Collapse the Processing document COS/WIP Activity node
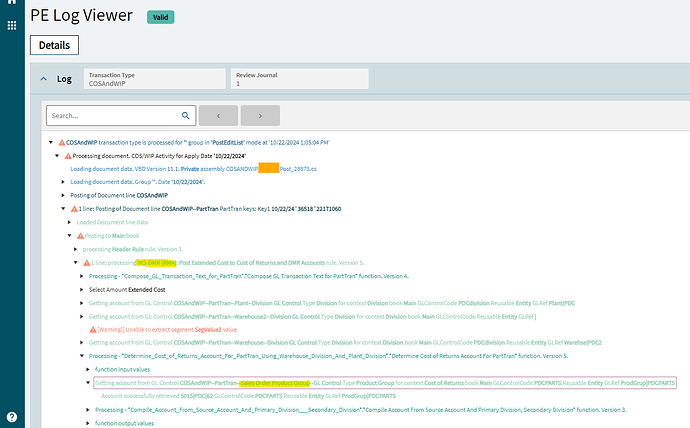The height and width of the screenshot is (428, 690). pyautogui.click(x=57, y=156)
